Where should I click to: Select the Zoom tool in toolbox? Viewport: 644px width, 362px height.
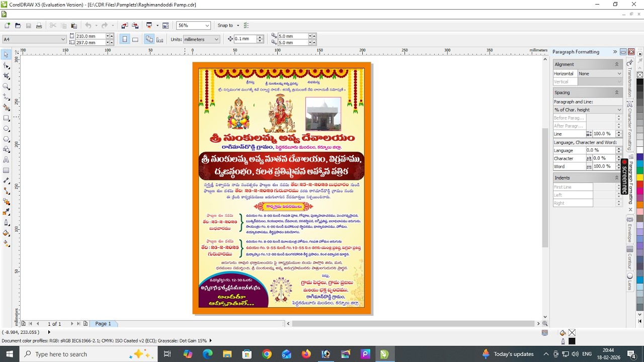[6, 86]
